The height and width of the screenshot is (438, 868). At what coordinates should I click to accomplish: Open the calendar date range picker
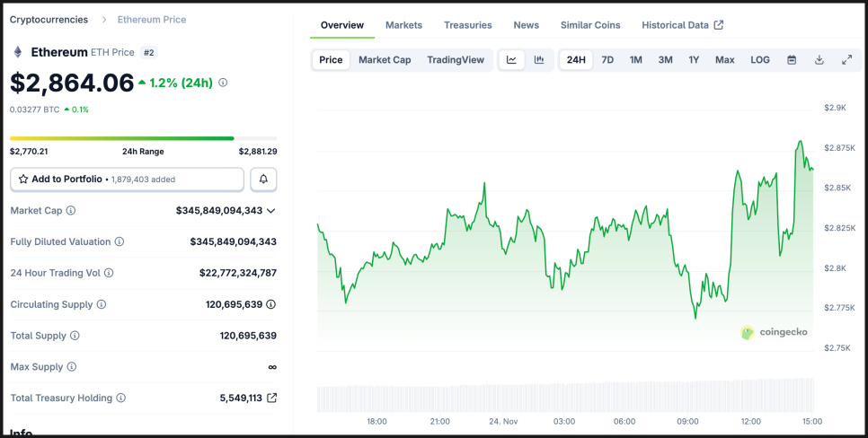tap(792, 60)
